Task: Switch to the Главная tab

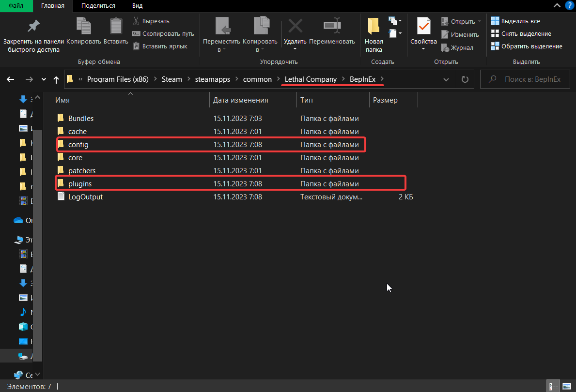Action: tap(52, 6)
